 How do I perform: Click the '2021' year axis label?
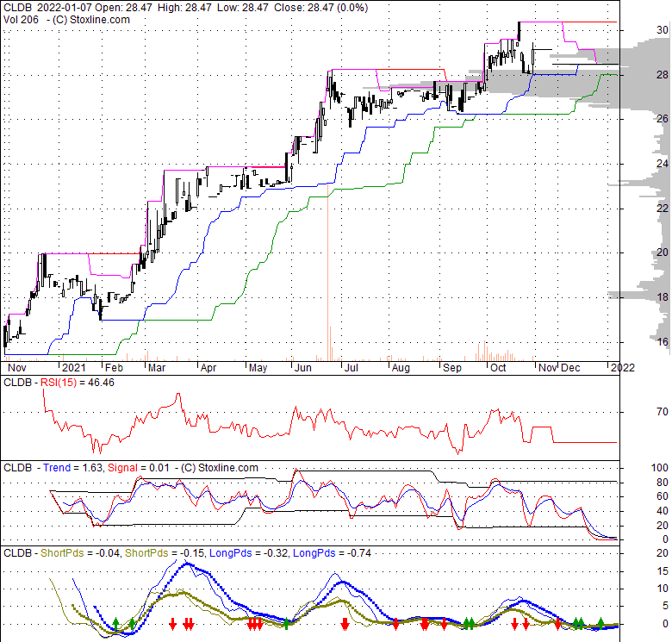click(x=74, y=368)
